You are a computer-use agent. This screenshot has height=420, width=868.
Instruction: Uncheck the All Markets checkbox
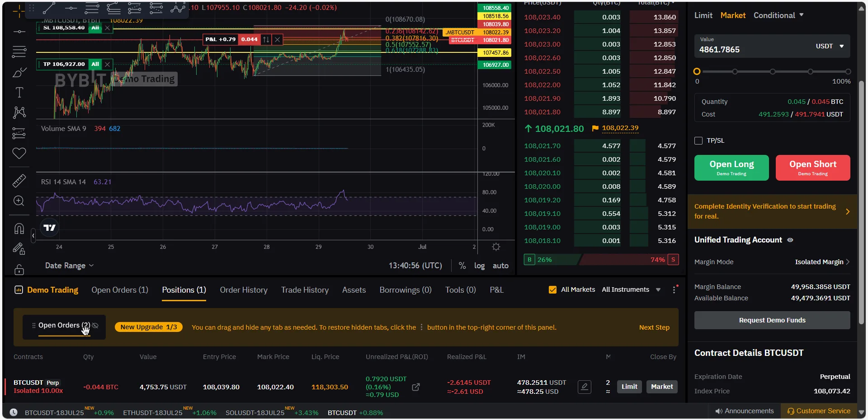pyautogui.click(x=552, y=289)
